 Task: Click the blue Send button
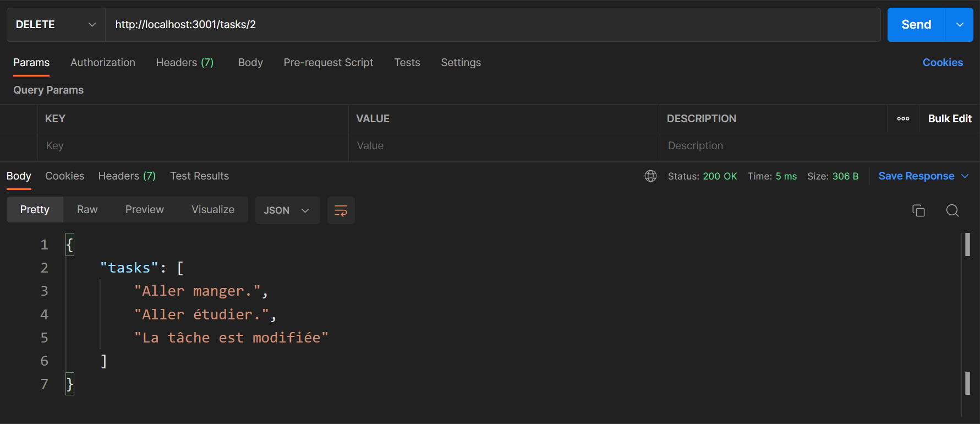(916, 25)
